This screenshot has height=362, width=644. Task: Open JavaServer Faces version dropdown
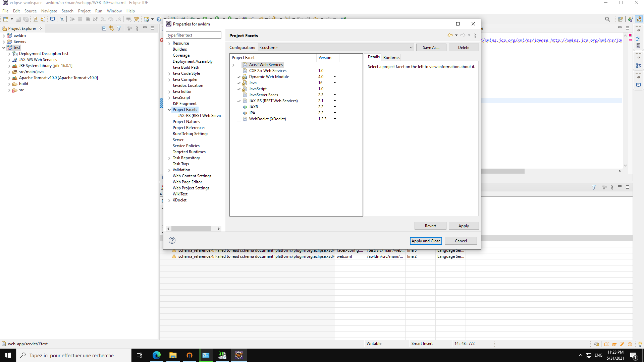tap(335, 95)
